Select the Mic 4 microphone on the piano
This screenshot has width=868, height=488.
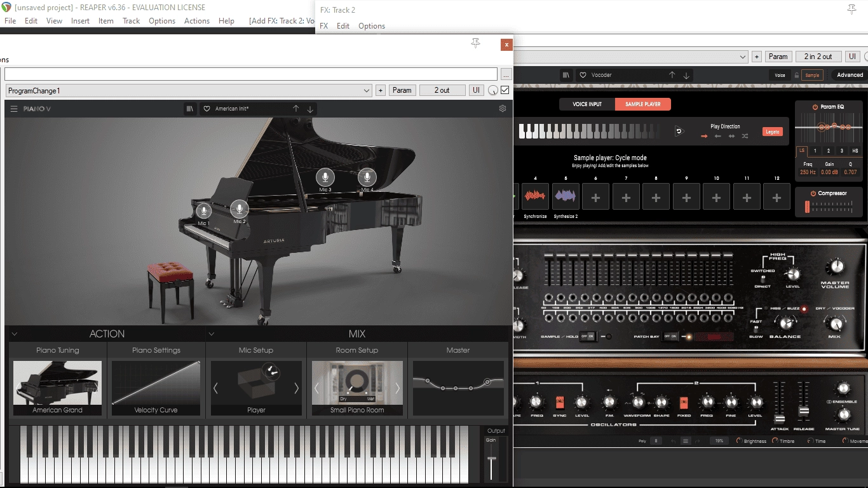[367, 178]
